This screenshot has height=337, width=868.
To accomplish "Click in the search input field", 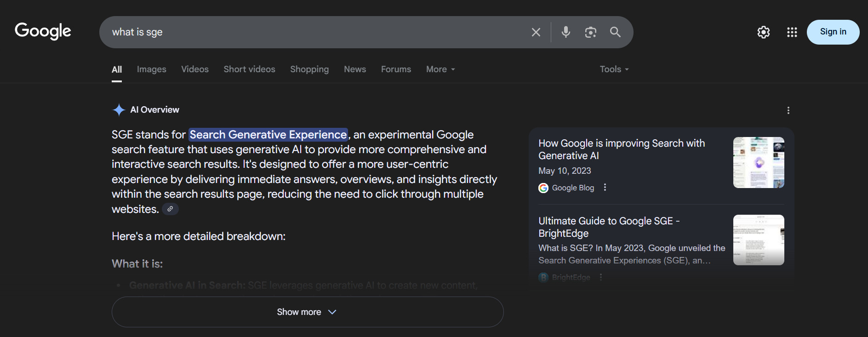I will point(317,32).
